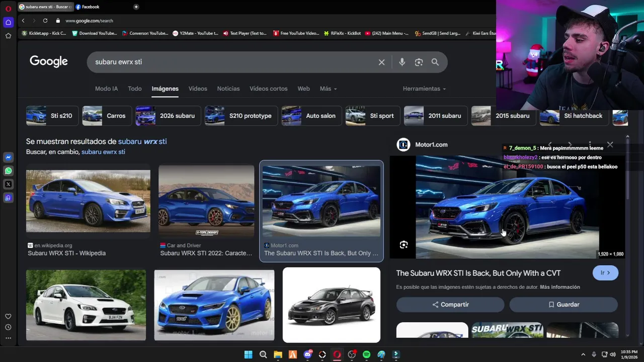Click the Ir visit button
The height and width of the screenshot is (362, 644).
[x=605, y=273]
